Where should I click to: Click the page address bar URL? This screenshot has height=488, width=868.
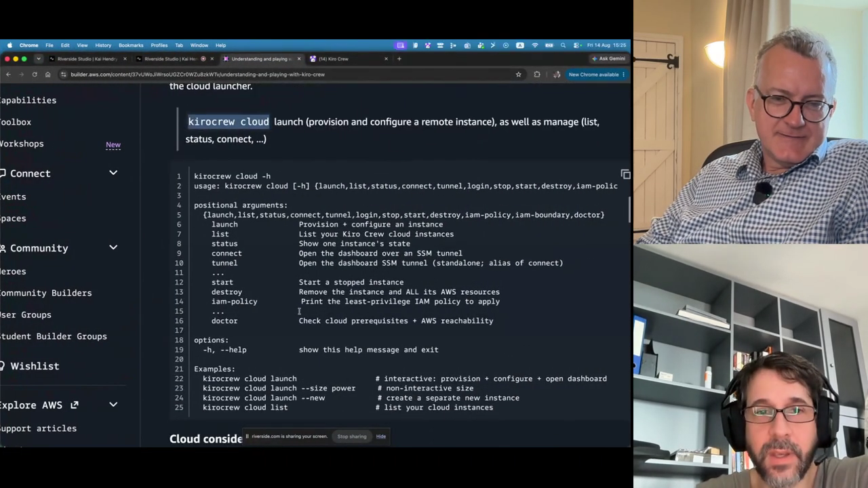(197, 75)
